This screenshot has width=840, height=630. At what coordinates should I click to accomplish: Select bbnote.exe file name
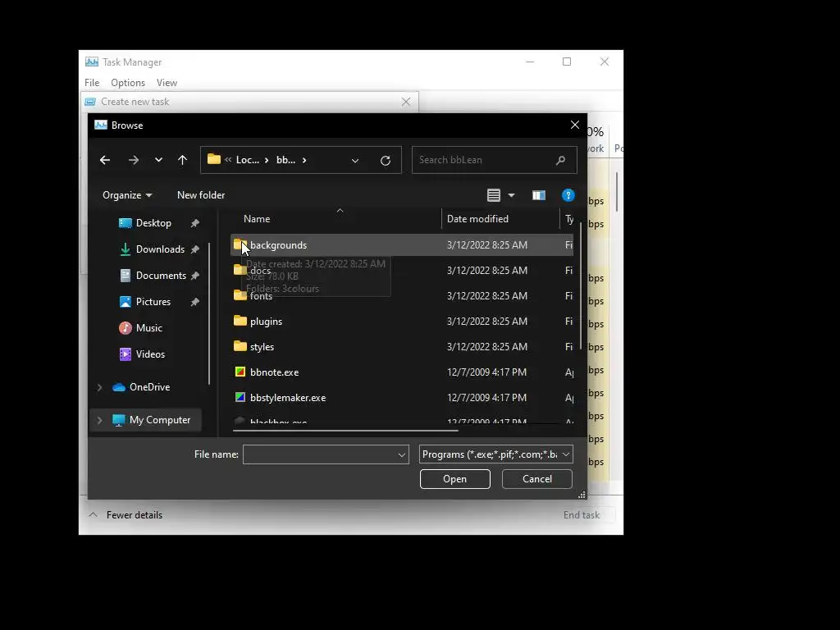[274, 372]
